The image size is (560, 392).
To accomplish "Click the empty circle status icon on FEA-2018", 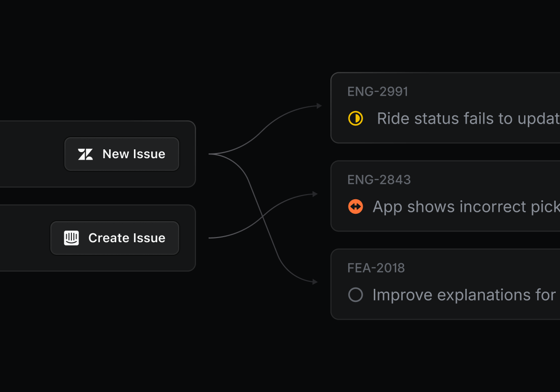I will click(356, 294).
